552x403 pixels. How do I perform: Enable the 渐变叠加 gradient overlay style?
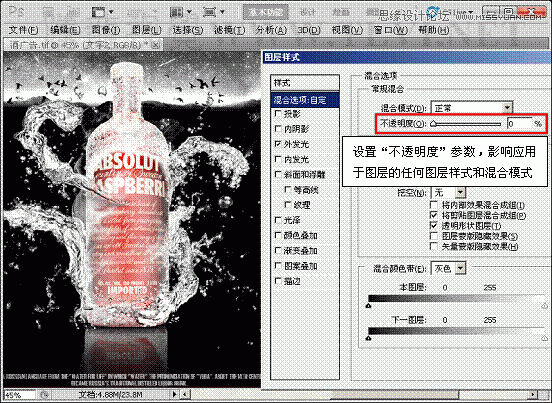pyautogui.click(x=278, y=250)
